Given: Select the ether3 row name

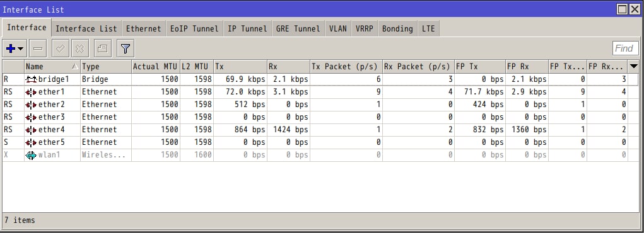Looking at the screenshot, I should click(x=51, y=117).
